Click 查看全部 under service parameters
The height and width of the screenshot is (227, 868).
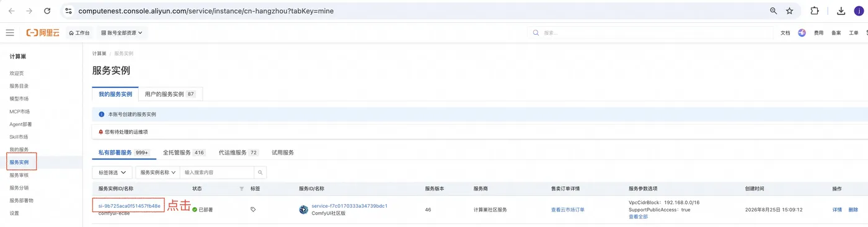[x=639, y=216]
